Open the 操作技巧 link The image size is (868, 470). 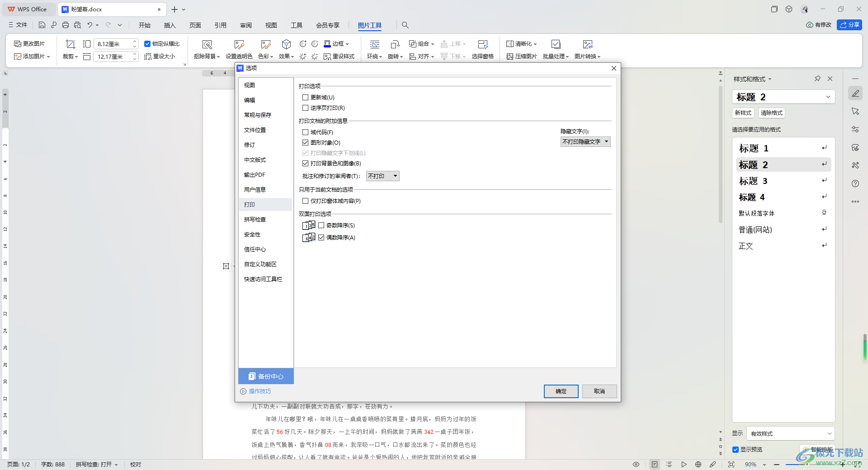(x=256, y=391)
